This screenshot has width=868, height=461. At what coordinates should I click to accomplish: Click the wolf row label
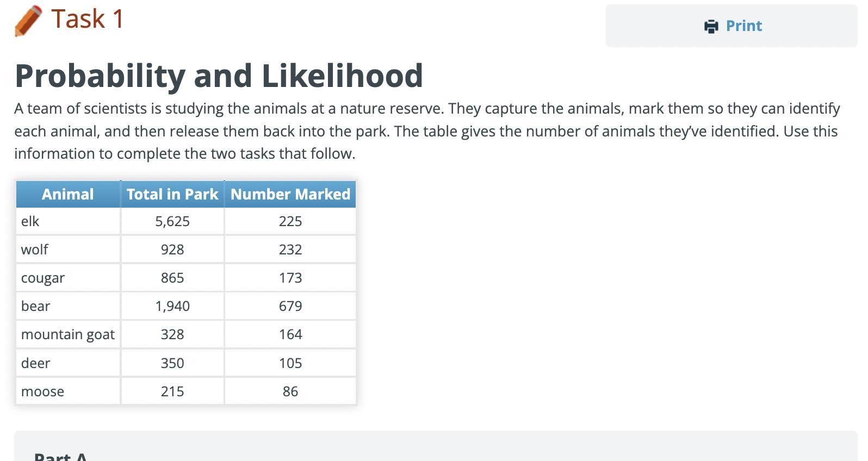click(35, 250)
